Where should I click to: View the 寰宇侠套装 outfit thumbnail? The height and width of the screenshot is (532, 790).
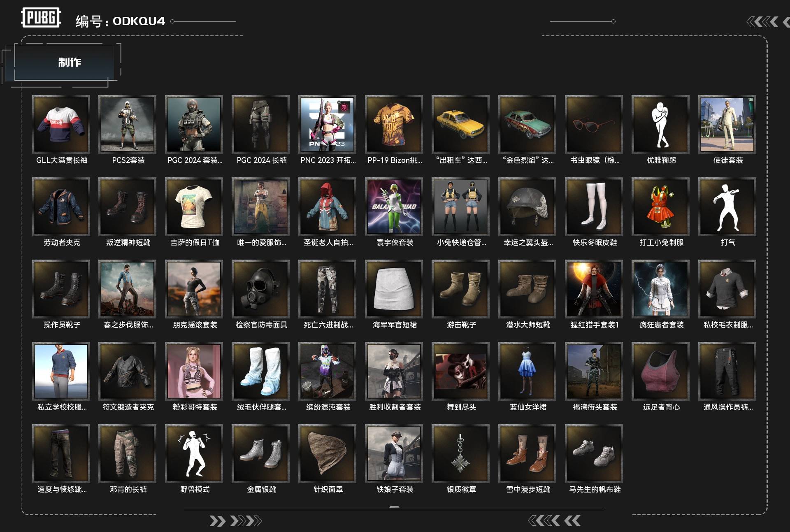coord(394,207)
